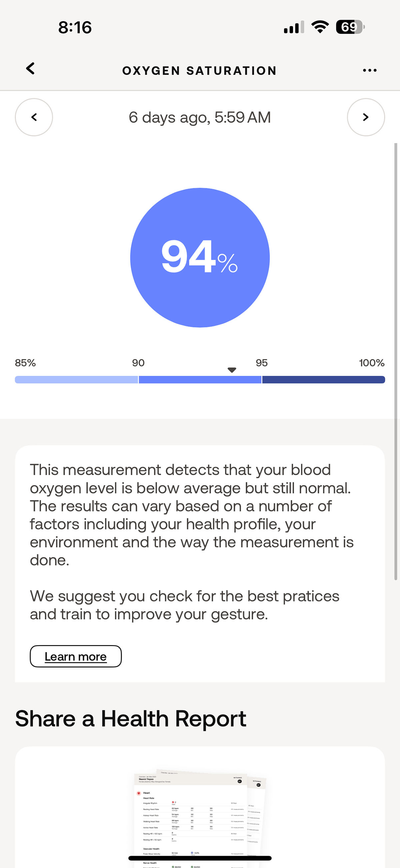Go to previous measurement with left chevron
This screenshot has width=400, height=868.
(x=34, y=117)
